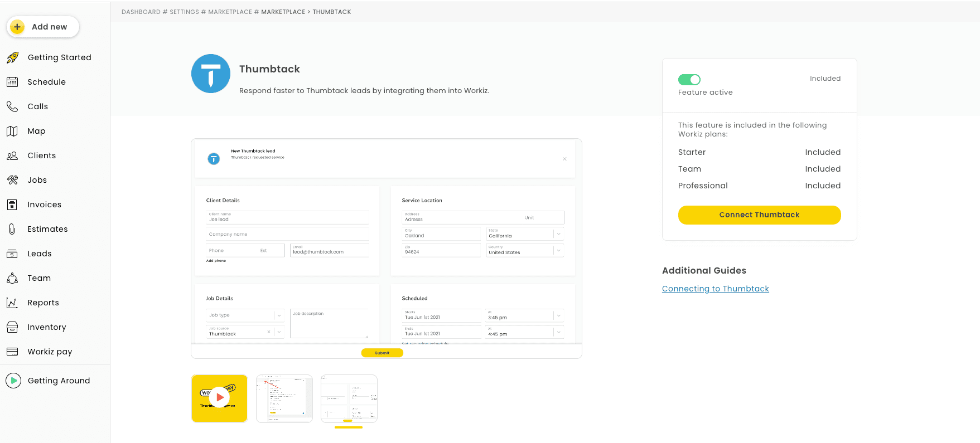The width and height of the screenshot is (980, 443).
Task: Click the DASHBOARD breadcrumb link
Action: pos(141,12)
